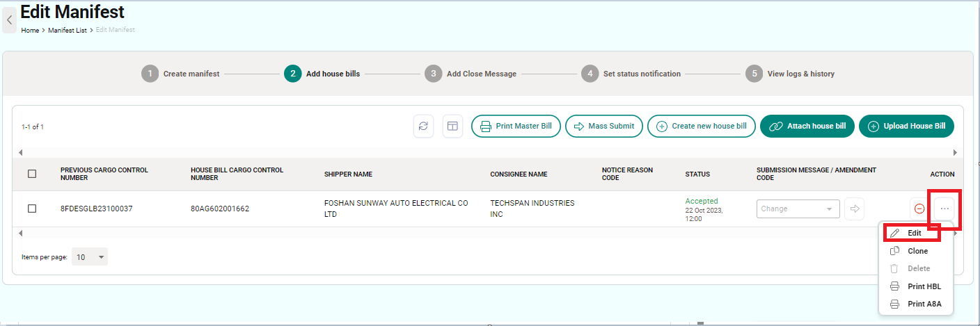
Task: Click the back arrow beside Edit Manifest
Action: [x=9, y=20]
